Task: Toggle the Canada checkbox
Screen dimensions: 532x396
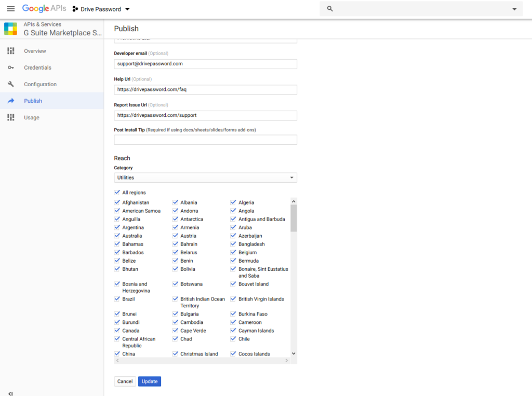Action: (x=117, y=331)
